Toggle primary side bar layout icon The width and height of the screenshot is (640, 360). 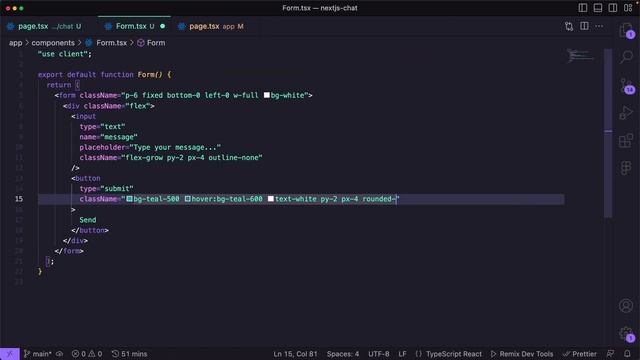pos(583,8)
